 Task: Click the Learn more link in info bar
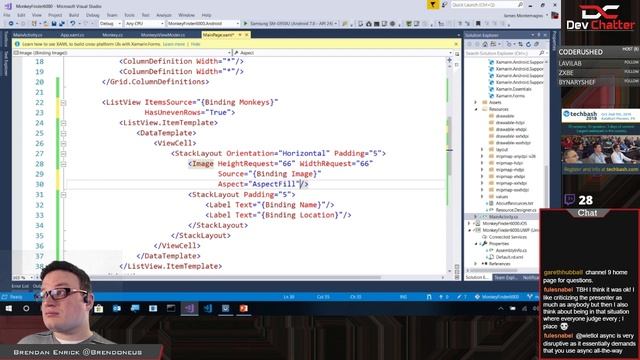pyautogui.click(x=174, y=44)
